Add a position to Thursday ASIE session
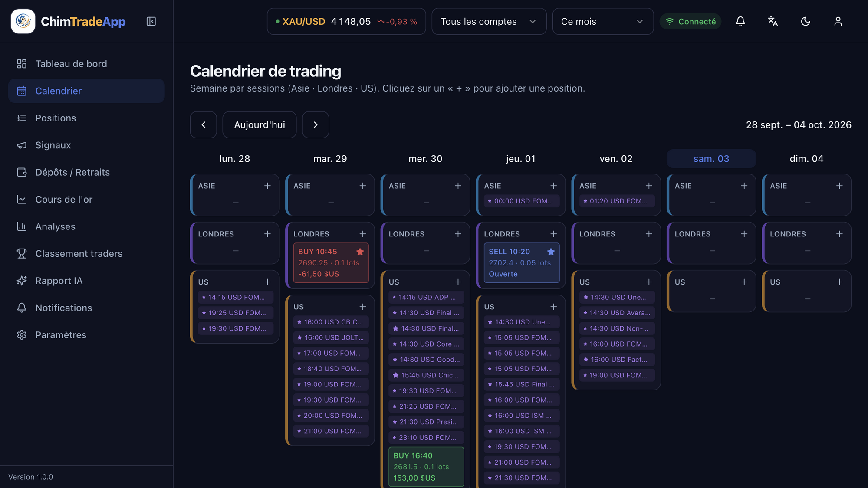 [553, 186]
